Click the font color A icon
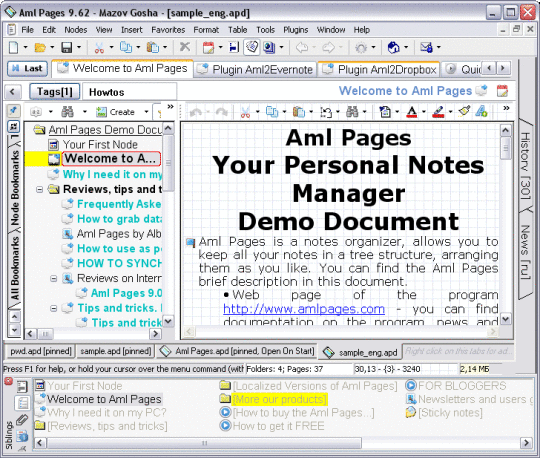540x458 pixels. coord(412,112)
